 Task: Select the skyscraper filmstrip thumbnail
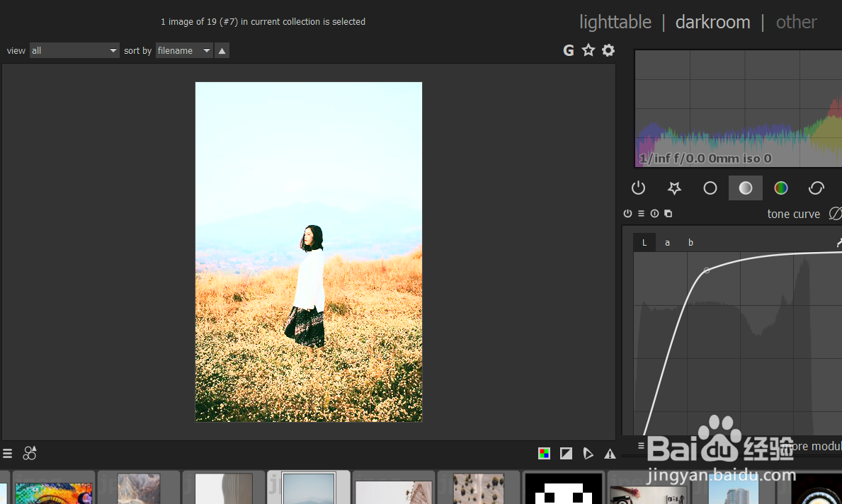tap(733, 488)
